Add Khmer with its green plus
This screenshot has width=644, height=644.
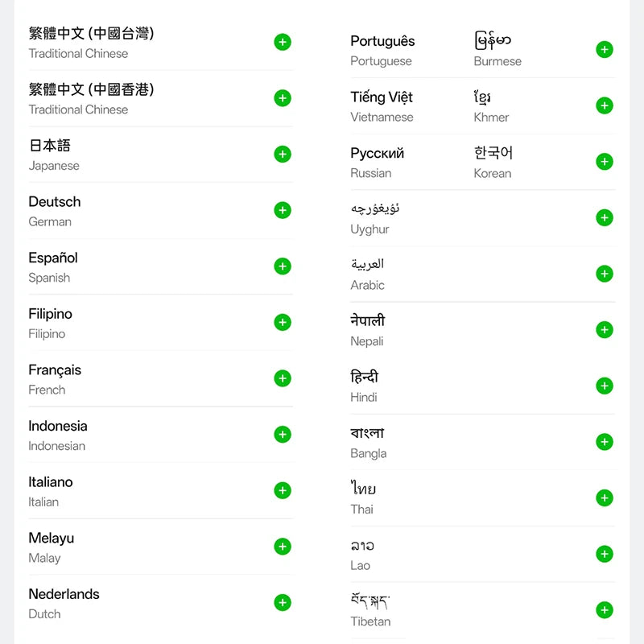(605, 105)
